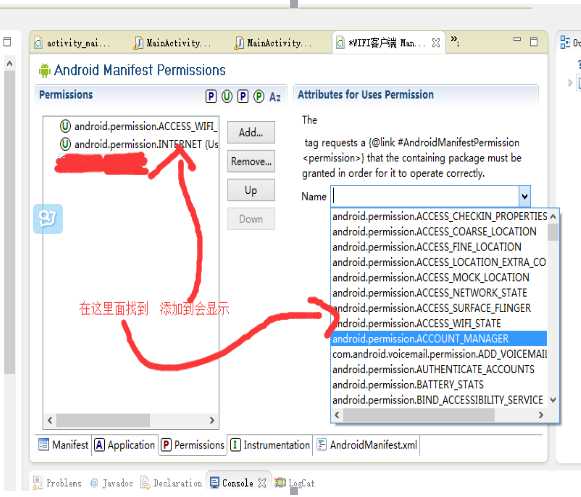Click dropdown list scroll down arrow
The image size is (581, 497).
point(553,400)
